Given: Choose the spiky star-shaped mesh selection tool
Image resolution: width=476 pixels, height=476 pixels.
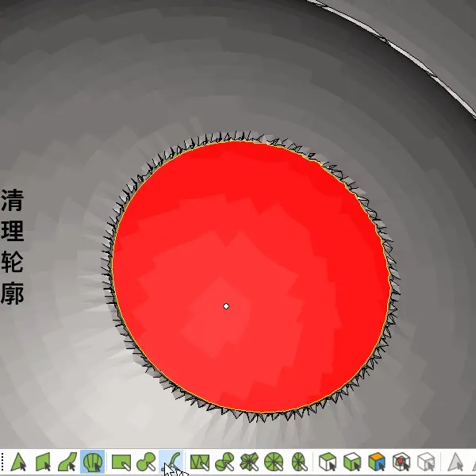Looking at the screenshot, I should (x=249, y=462).
